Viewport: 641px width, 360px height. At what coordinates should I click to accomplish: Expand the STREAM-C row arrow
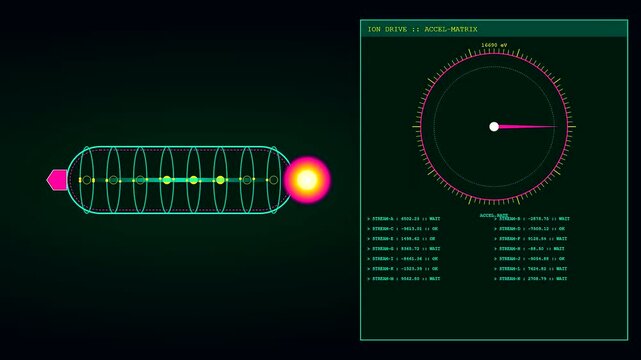369,229
